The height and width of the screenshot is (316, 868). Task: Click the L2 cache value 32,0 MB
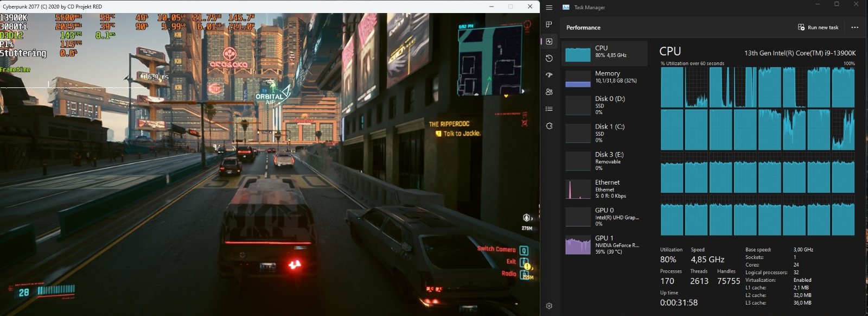pos(802,295)
